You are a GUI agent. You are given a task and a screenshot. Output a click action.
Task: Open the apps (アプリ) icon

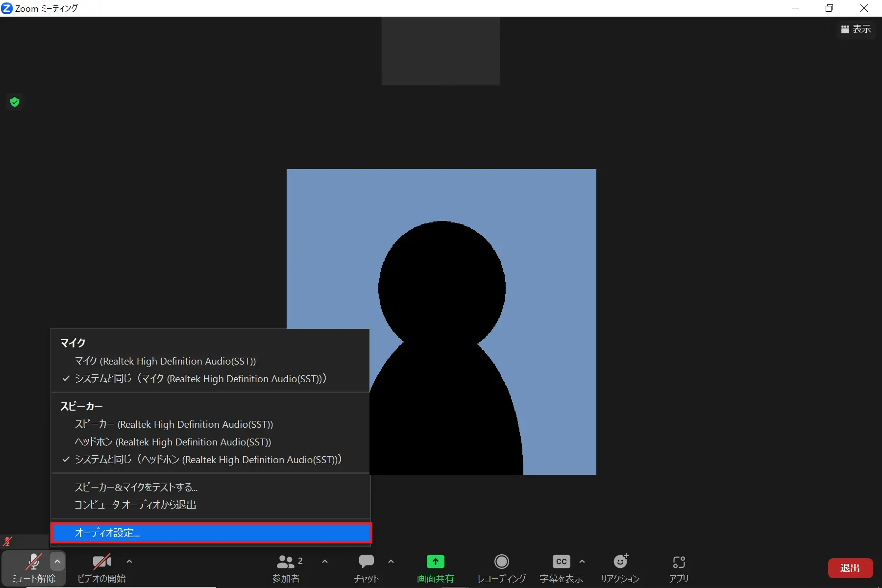coord(679,562)
